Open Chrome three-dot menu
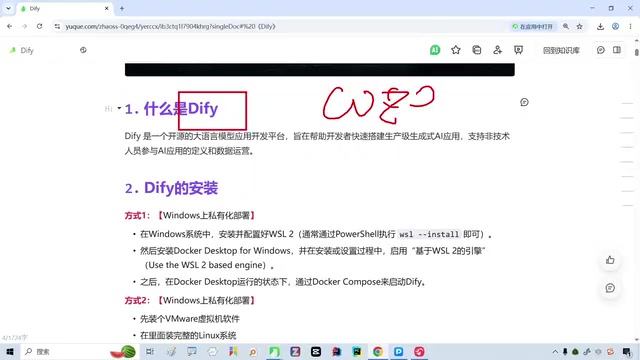Image resolution: width=640 pixels, height=360 pixels. click(x=631, y=27)
